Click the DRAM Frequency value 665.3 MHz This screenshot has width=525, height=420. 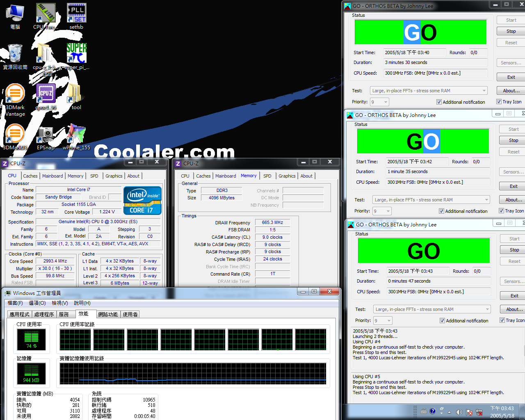click(x=273, y=222)
